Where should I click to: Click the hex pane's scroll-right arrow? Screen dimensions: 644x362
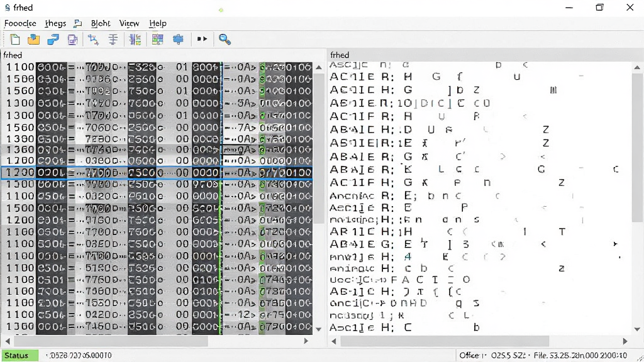coord(306,341)
